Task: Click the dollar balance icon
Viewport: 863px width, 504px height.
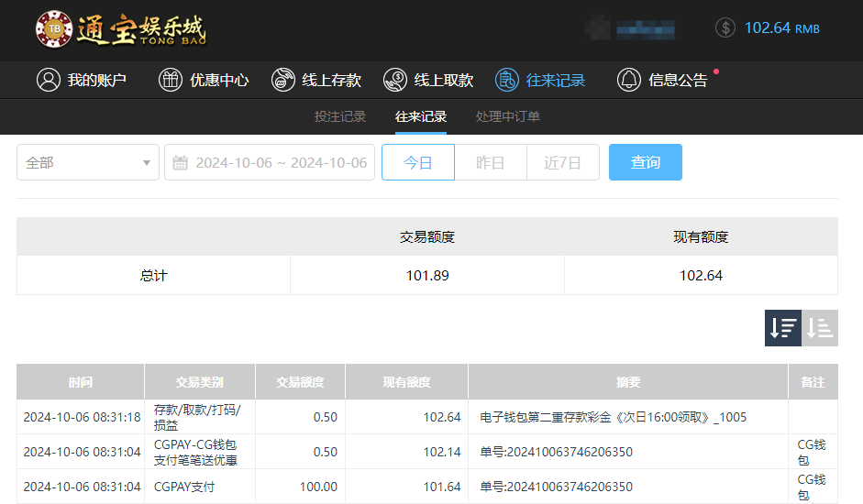Action: coord(725,27)
